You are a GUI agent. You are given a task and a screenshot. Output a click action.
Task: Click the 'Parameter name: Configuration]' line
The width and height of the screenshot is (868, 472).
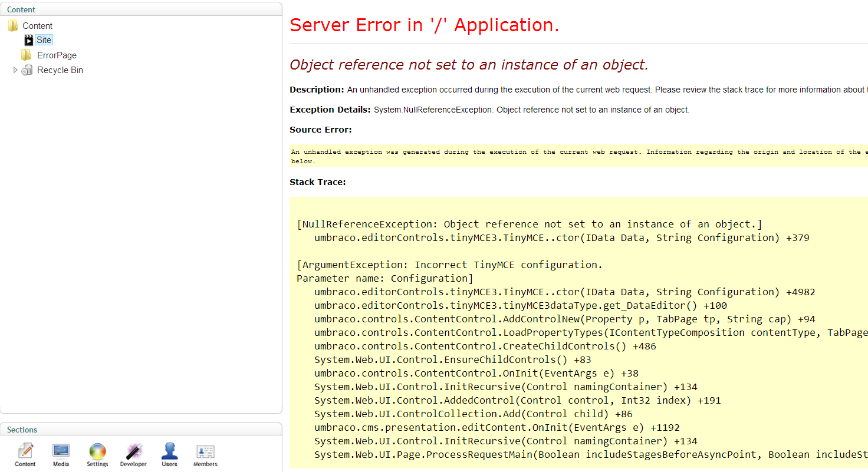click(x=385, y=278)
